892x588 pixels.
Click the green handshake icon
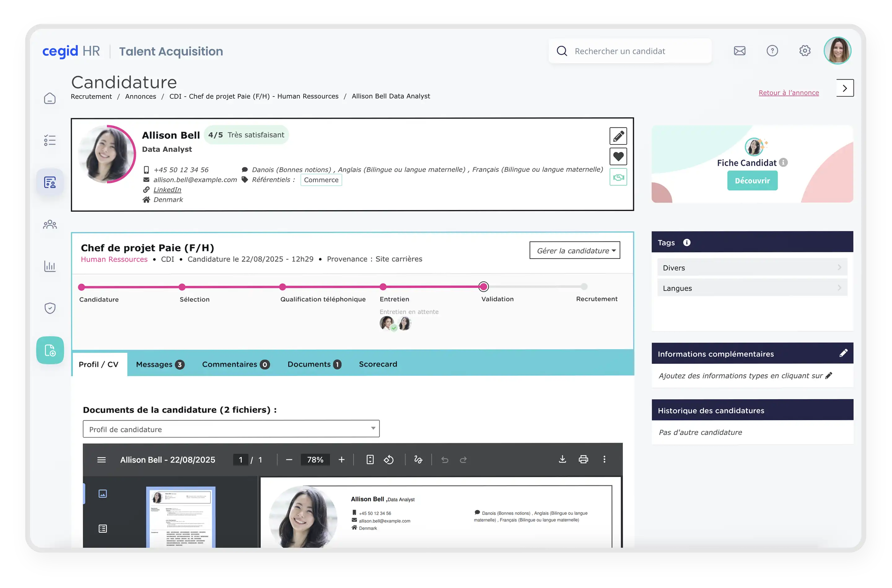point(618,177)
